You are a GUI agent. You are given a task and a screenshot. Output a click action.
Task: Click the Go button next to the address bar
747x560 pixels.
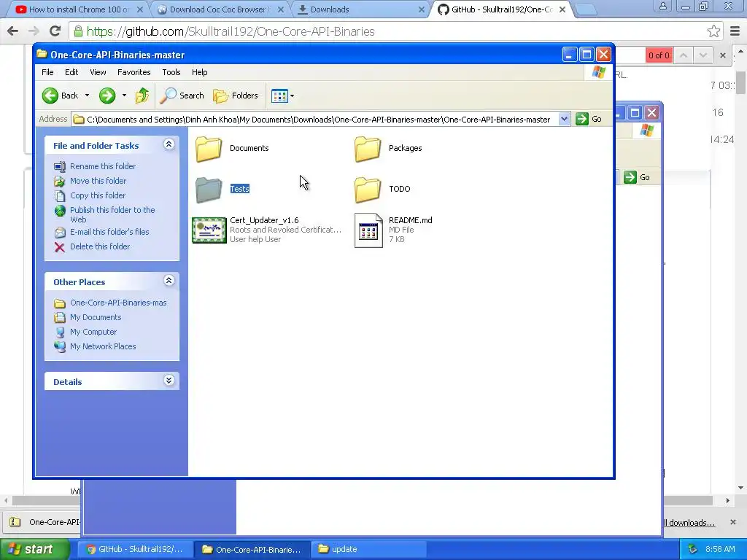(589, 119)
